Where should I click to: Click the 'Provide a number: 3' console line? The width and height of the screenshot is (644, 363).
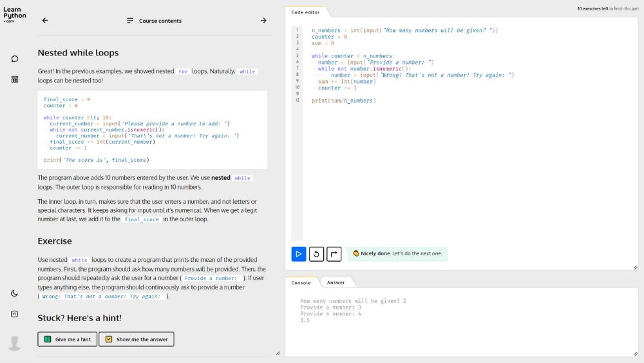pyautogui.click(x=330, y=308)
